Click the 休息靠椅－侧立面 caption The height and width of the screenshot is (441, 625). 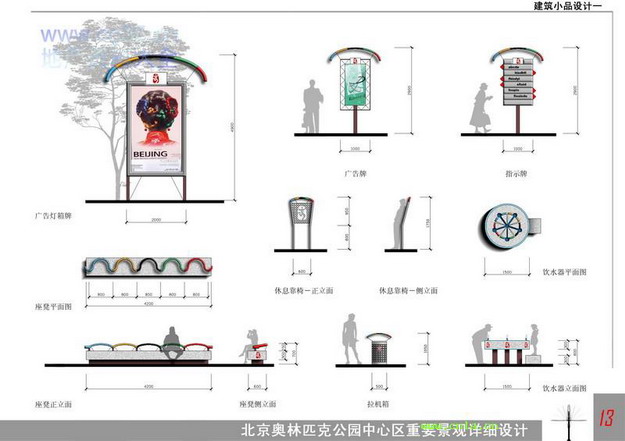(x=408, y=290)
